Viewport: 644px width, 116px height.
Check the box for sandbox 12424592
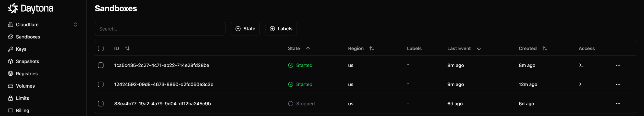coord(101,84)
